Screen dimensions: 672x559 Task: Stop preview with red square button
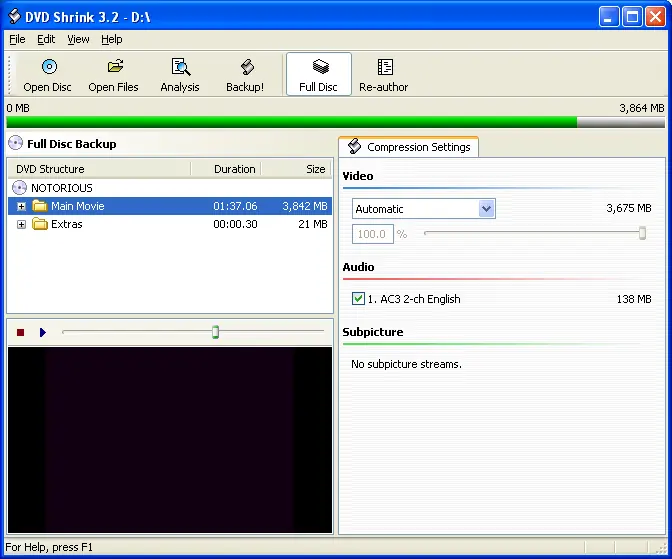pyautogui.click(x=20, y=332)
